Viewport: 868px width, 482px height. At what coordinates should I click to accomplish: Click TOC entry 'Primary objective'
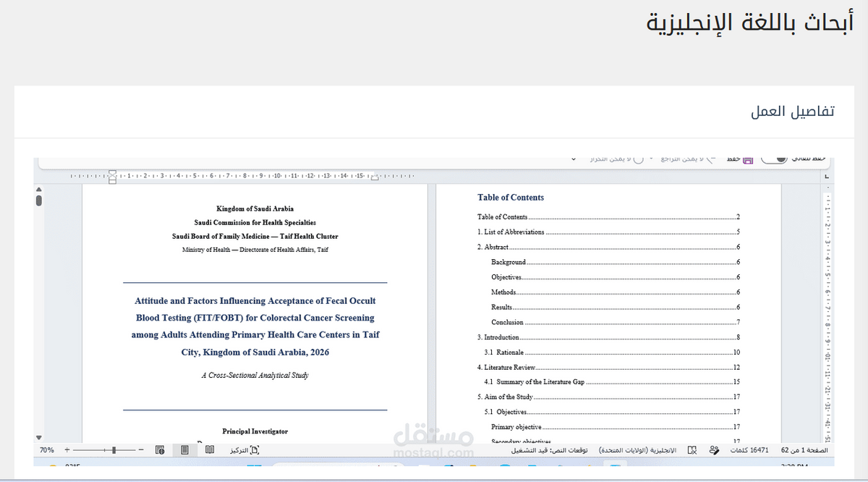click(516, 426)
